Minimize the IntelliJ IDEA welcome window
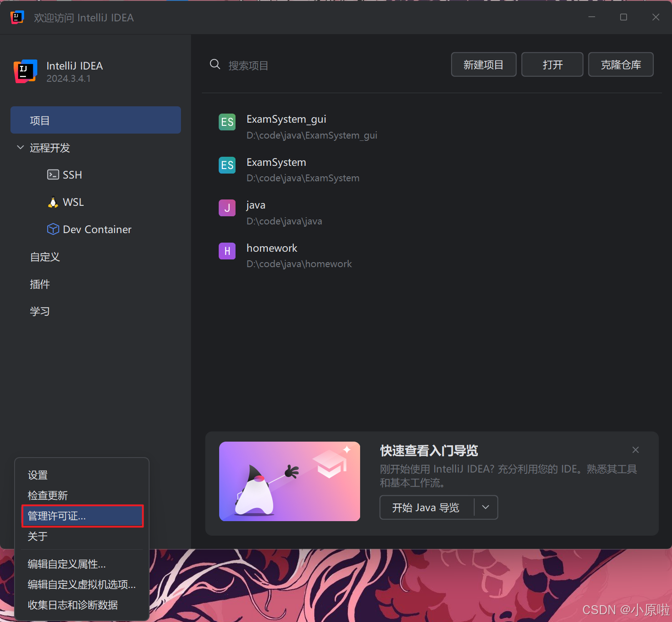672x622 pixels. [x=592, y=17]
